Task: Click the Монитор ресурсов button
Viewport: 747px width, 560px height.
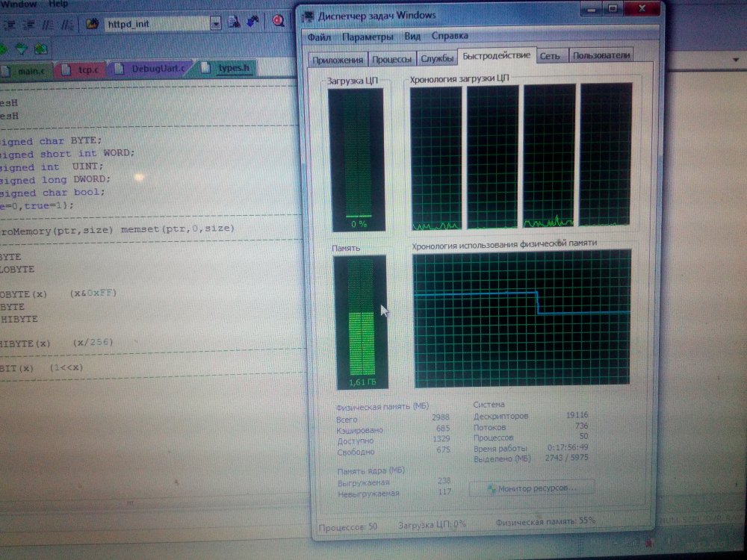Action: (532, 488)
